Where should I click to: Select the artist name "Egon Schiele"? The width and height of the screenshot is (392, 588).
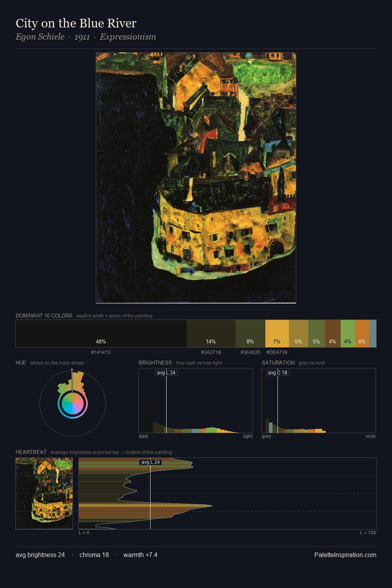[40, 36]
